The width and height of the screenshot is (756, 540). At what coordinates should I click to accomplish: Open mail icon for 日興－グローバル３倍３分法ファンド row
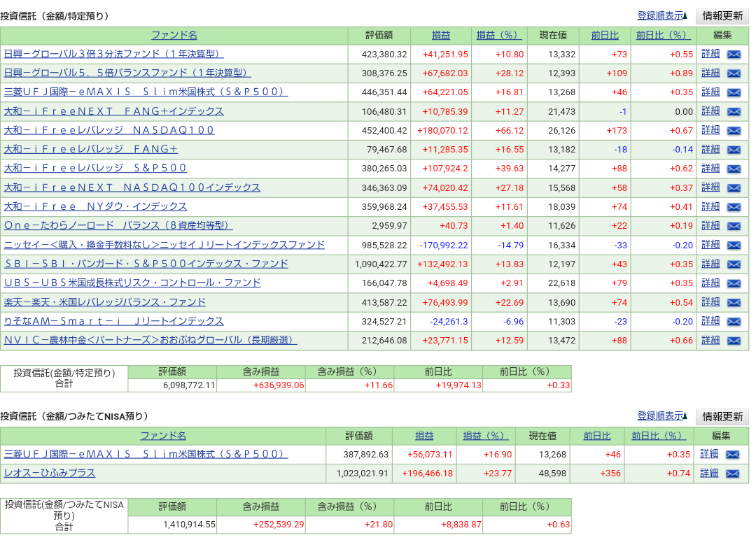[x=734, y=54]
